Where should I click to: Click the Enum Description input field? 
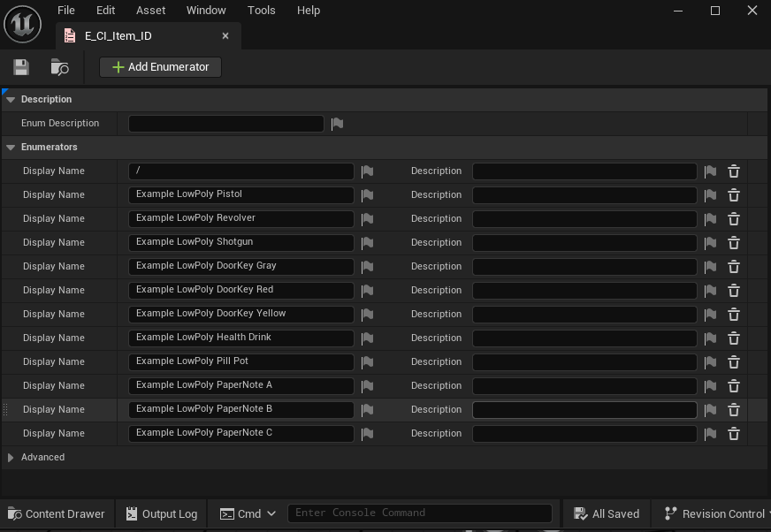[226, 124]
